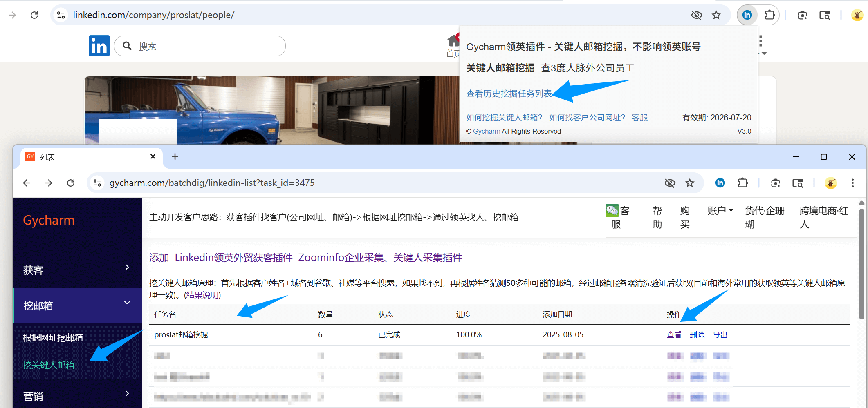Viewport: 868px width, 408px height.
Task: Open Linkedin领英外贸获客插件 link
Action: pyautogui.click(x=233, y=258)
